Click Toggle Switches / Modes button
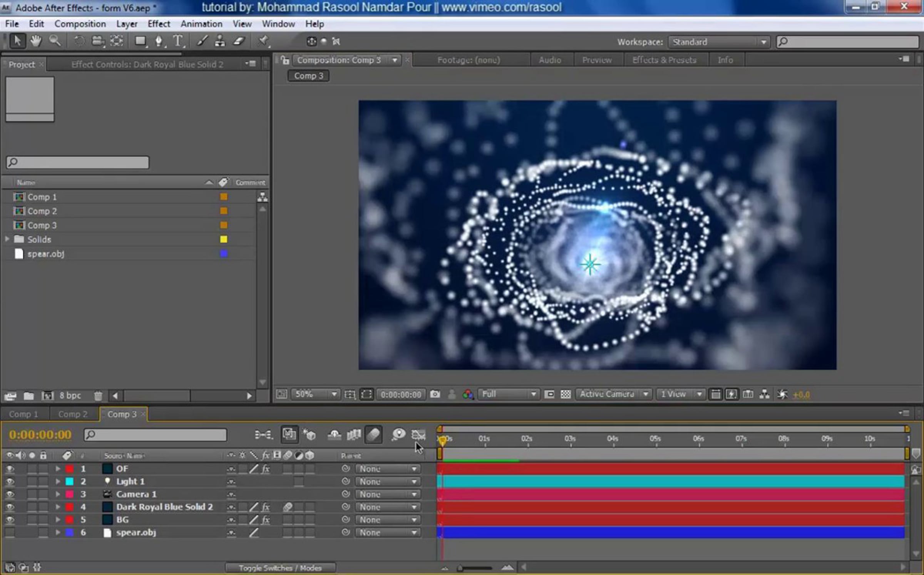This screenshot has height=575, width=924. [280, 568]
